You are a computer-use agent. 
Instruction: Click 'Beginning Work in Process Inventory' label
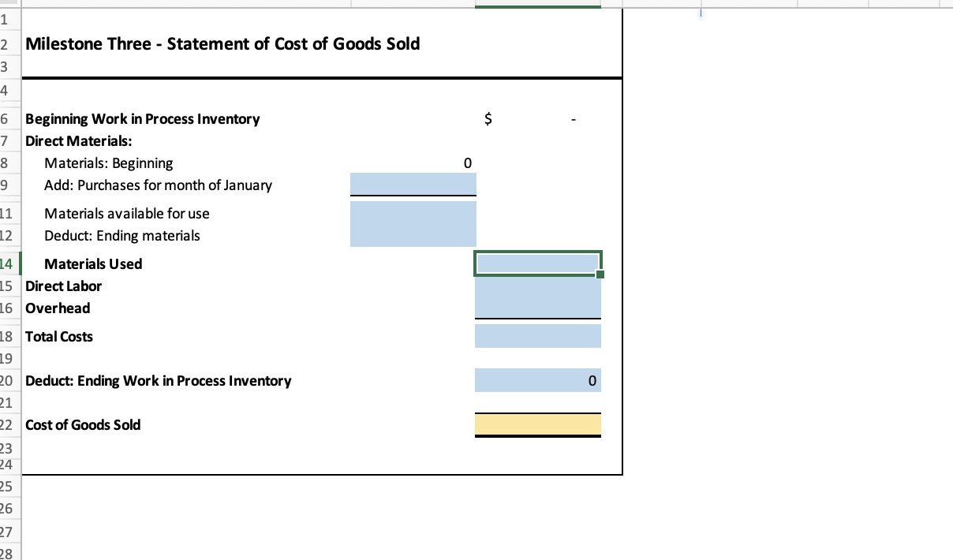click(143, 119)
